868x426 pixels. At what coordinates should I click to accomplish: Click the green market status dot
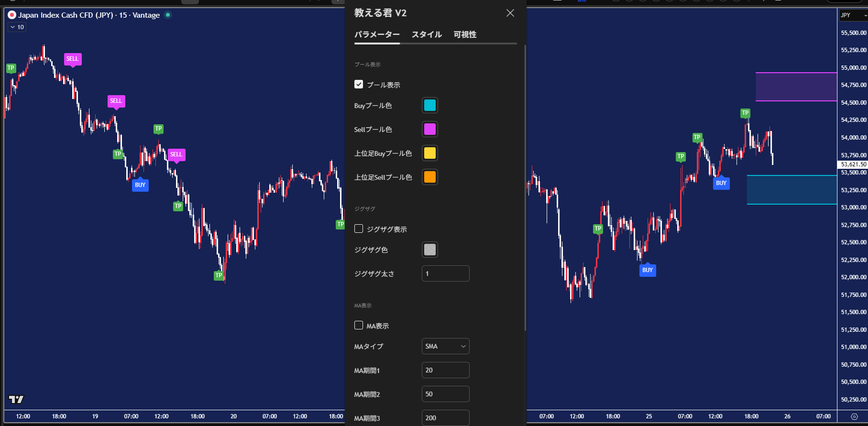point(168,15)
